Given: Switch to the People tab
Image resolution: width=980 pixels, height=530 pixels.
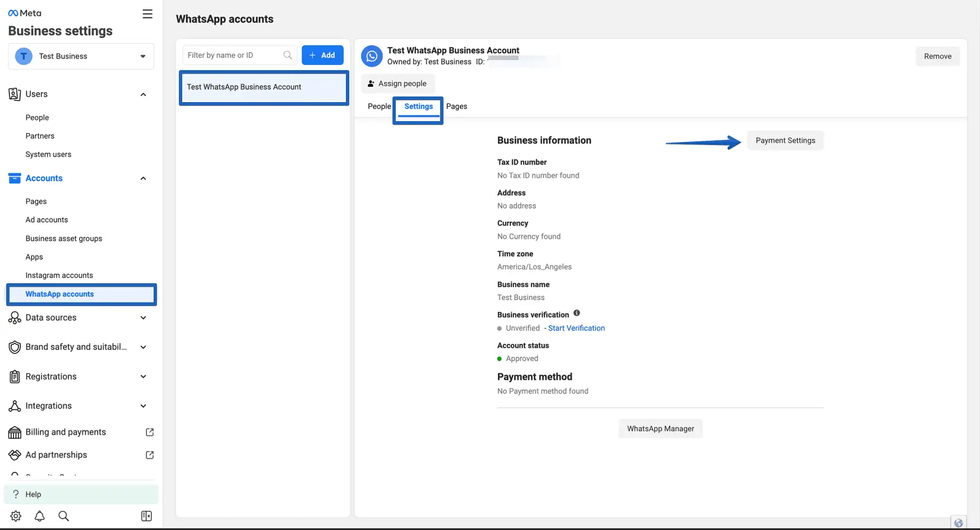Looking at the screenshot, I should [x=379, y=107].
